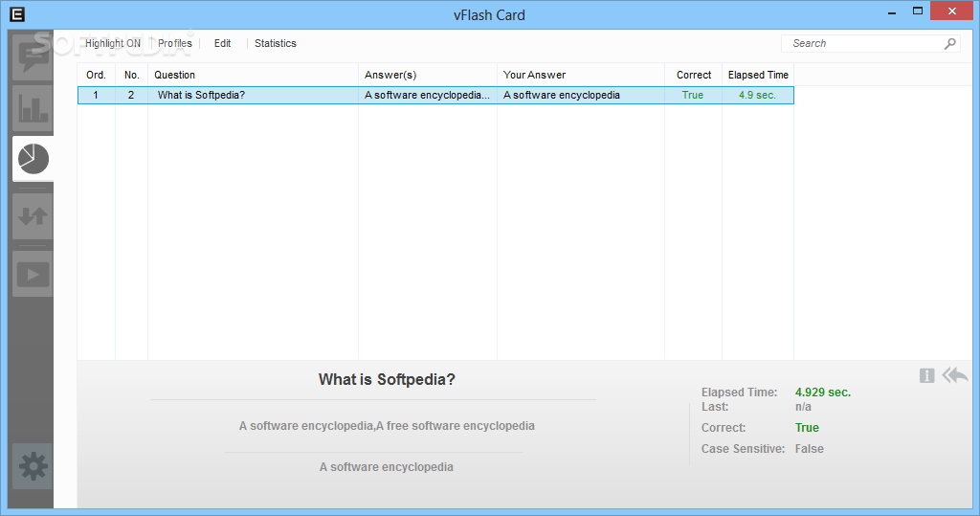The image size is (980, 516).
Task: Click the reply-all back arrows icon
Action: [955, 374]
